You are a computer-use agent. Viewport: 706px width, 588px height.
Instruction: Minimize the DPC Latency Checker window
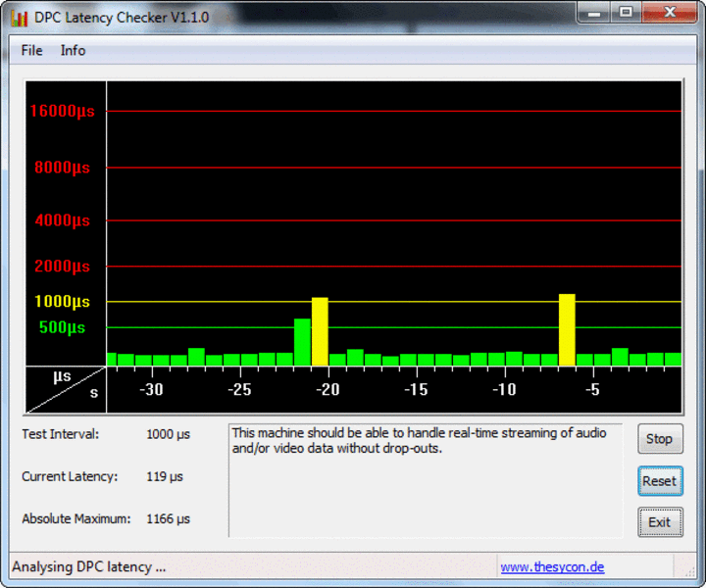(x=594, y=13)
